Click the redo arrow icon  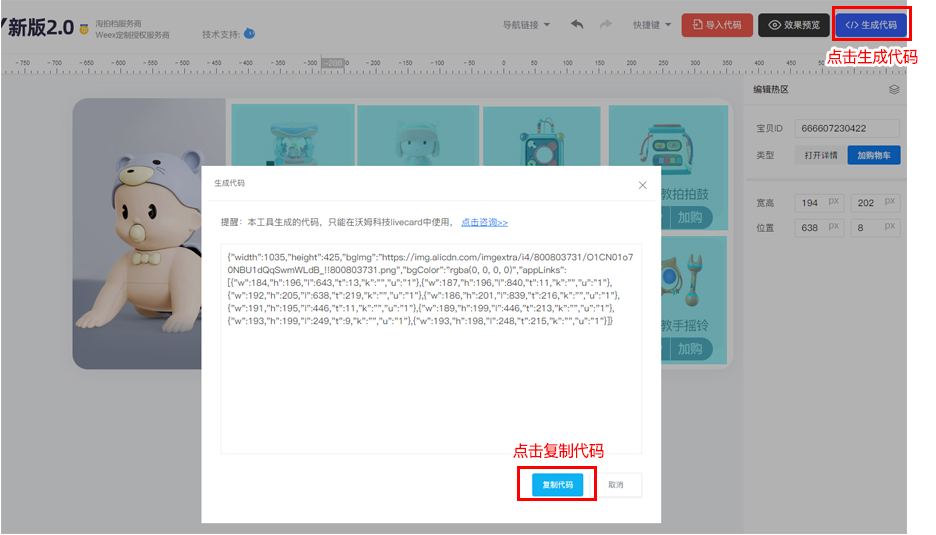coord(605,24)
